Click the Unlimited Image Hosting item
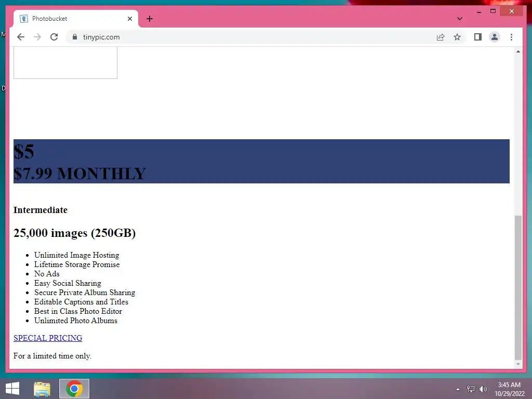This screenshot has height=399, width=532. (x=77, y=255)
